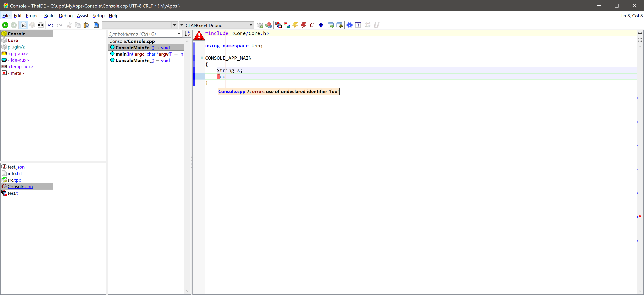Image resolution: width=644 pixels, height=295 pixels.
Task: Click the paste clipboard icon
Action: click(86, 25)
